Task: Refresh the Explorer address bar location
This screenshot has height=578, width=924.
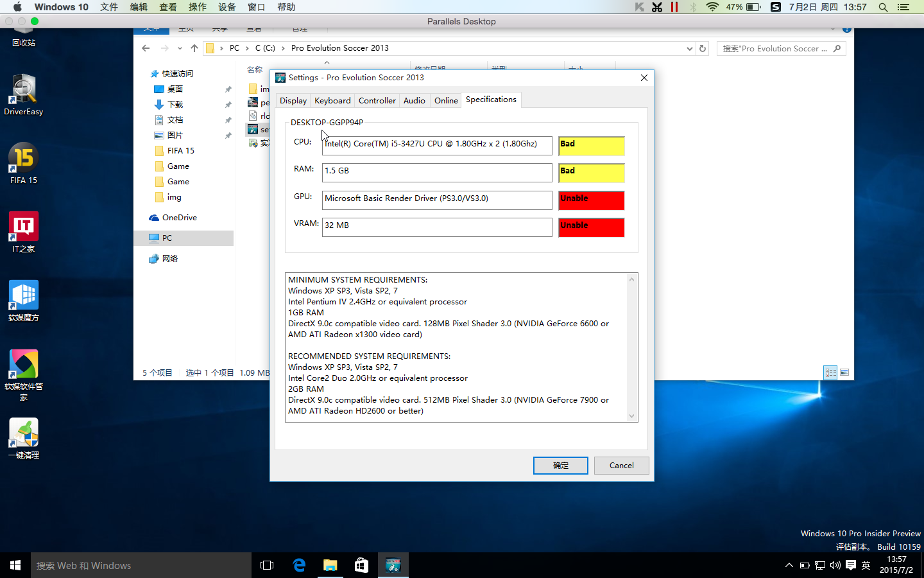Action: click(703, 48)
